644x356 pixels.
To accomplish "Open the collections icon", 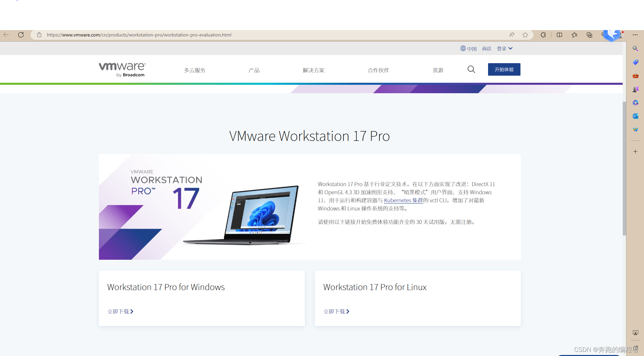I will coord(589,35).
